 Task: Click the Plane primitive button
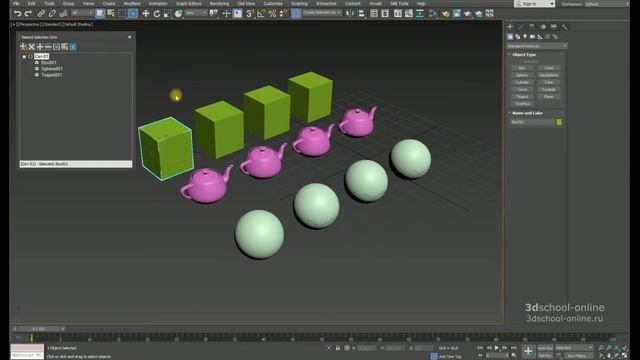[x=549, y=97]
